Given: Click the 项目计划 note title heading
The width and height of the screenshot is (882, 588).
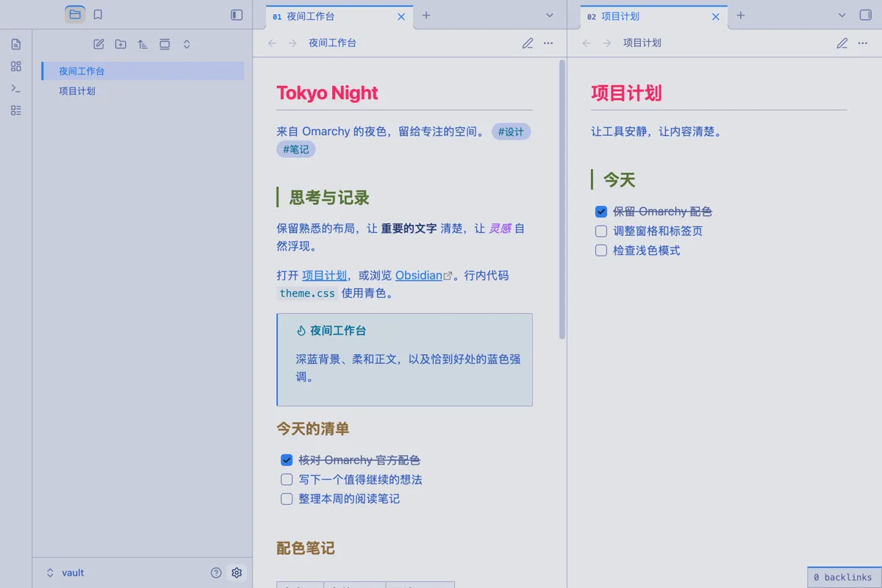Looking at the screenshot, I should [x=626, y=93].
